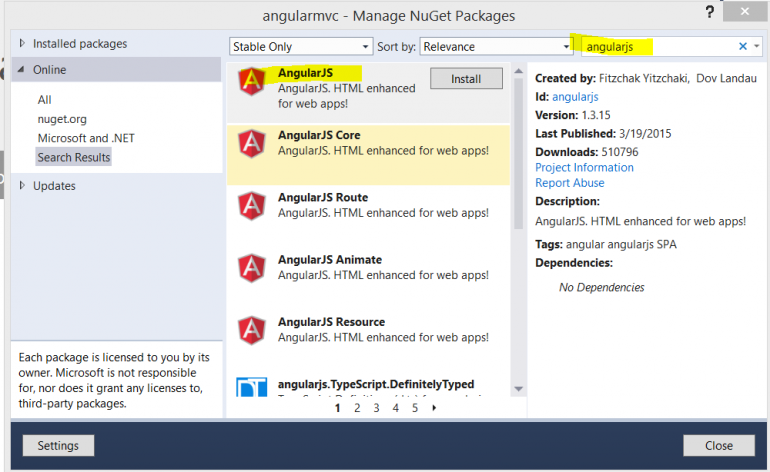Viewport: 770px width, 472px height.
Task: Expand the Updates section
Action: click(23, 186)
